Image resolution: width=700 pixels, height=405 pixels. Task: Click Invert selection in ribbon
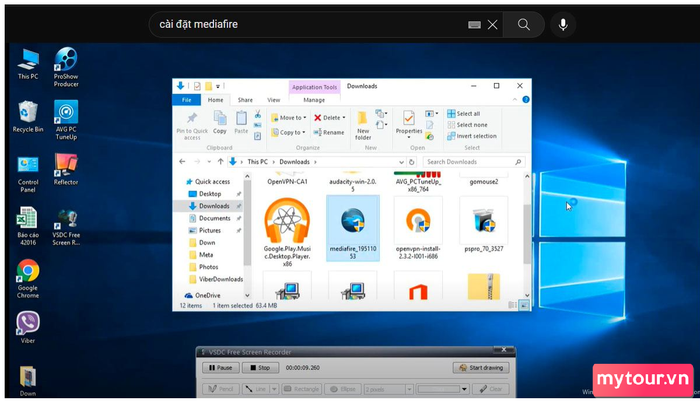pyautogui.click(x=471, y=136)
